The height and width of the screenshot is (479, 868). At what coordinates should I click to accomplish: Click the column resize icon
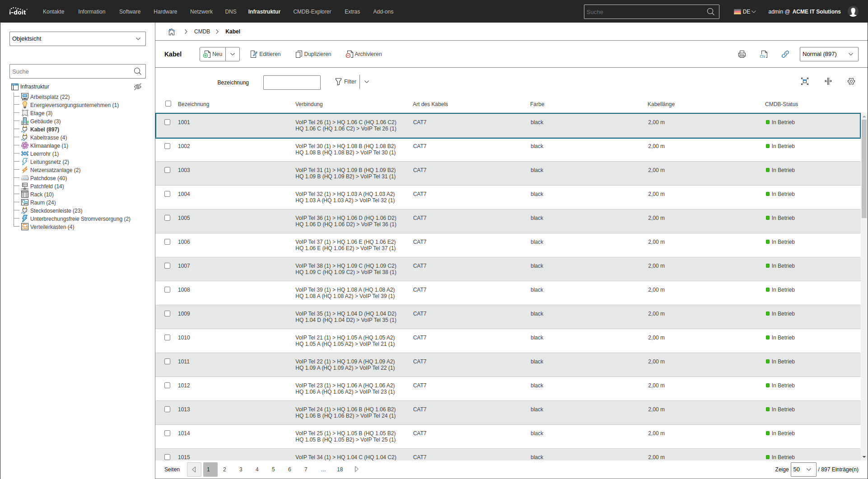(x=828, y=81)
